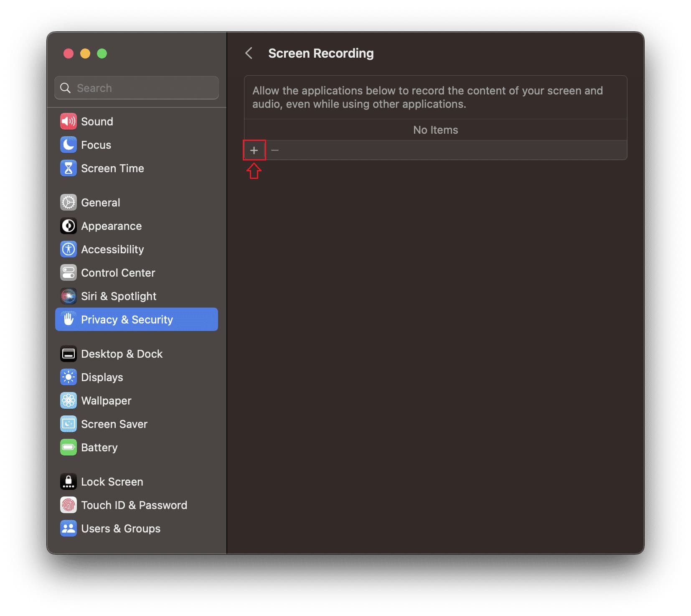The height and width of the screenshot is (616, 691).
Task: Open General settings
Action: (x=100, y=203)
